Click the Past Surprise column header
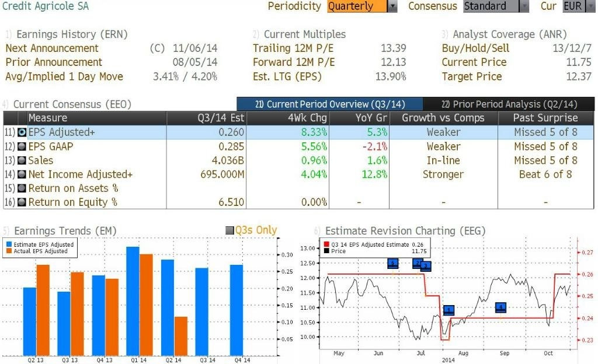598x364 pixels. [x=546, y=118]
